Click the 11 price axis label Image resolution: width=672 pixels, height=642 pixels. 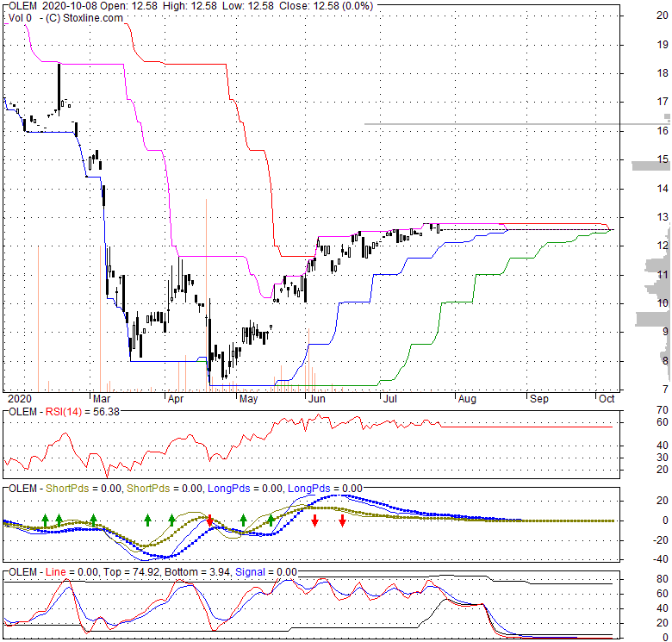(x=663, y=274)
